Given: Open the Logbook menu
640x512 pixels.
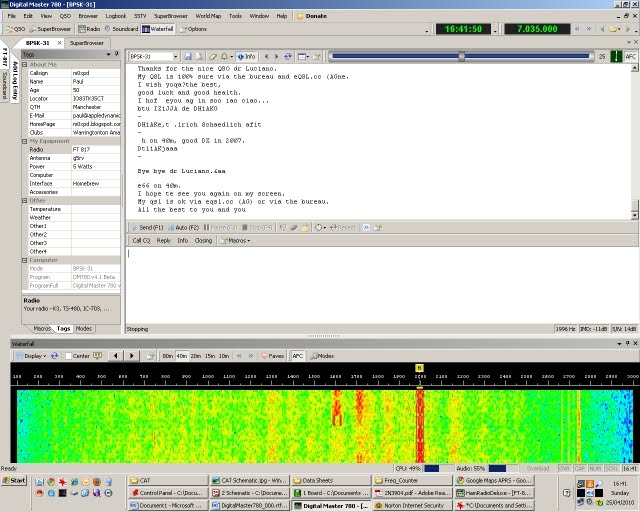Looking at the screenshot, I should (116, 16).
